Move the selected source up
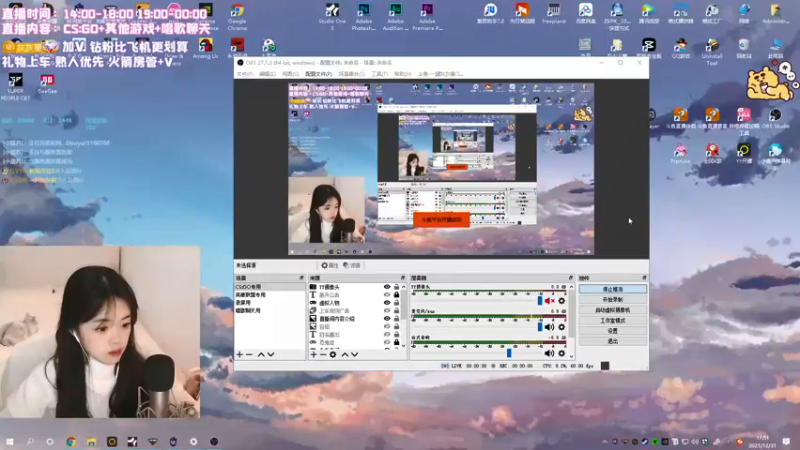The height and width of the screenshot is (450, 800). [x=345, y=354]
